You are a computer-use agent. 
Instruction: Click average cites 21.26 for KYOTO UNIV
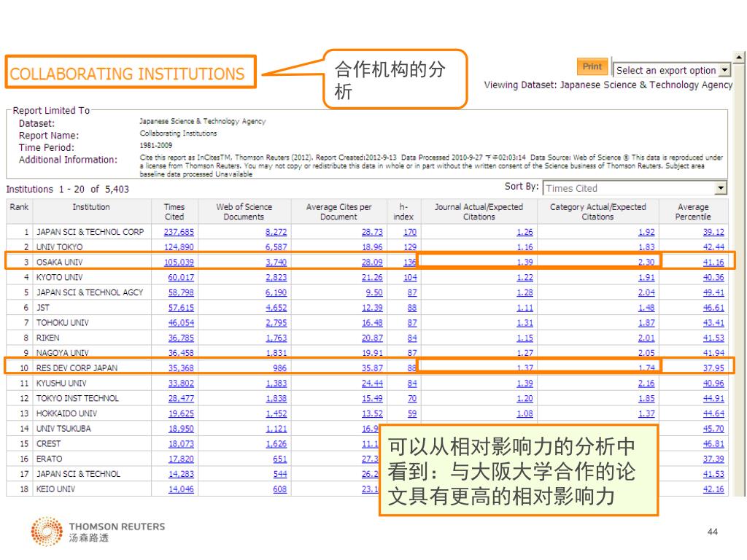click(372, 277)
